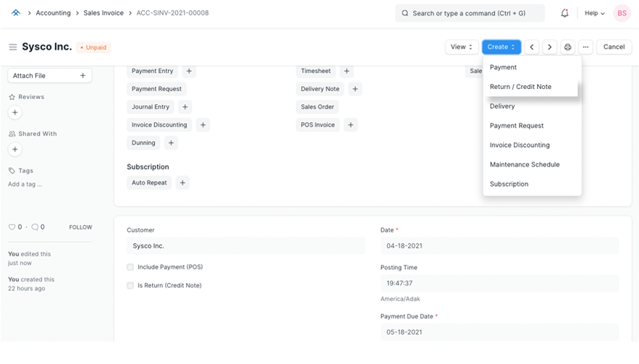Choose Maintenance Schedule from Create menu

[525, 165]
